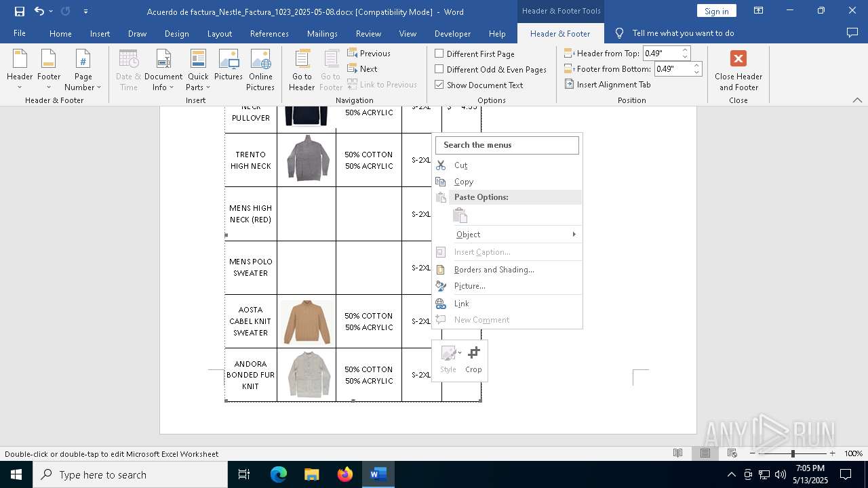Switch to Read Mode view icon
The image size is (868, 488).
click(x=677, y=453)
